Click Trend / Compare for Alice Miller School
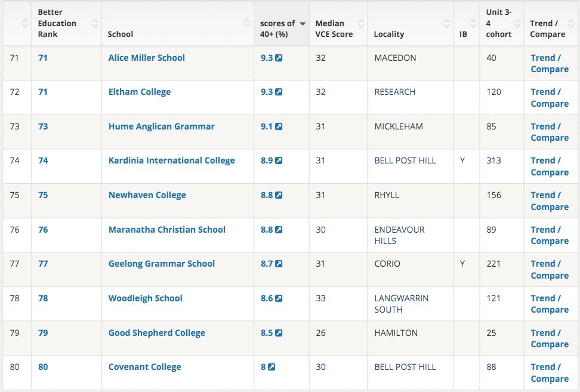This screenshot has height=392, width=580. (x=549, y=63)
